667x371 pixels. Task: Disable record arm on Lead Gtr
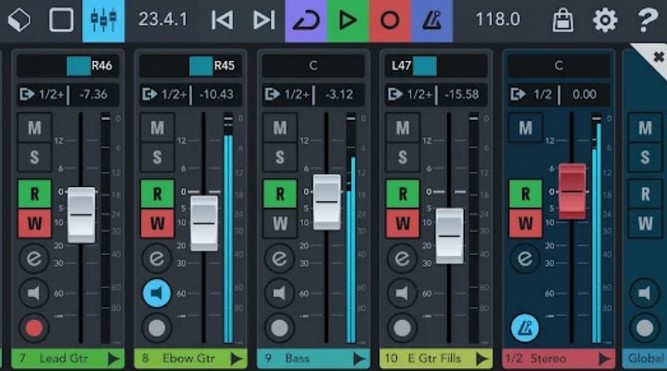coord(34,328)
